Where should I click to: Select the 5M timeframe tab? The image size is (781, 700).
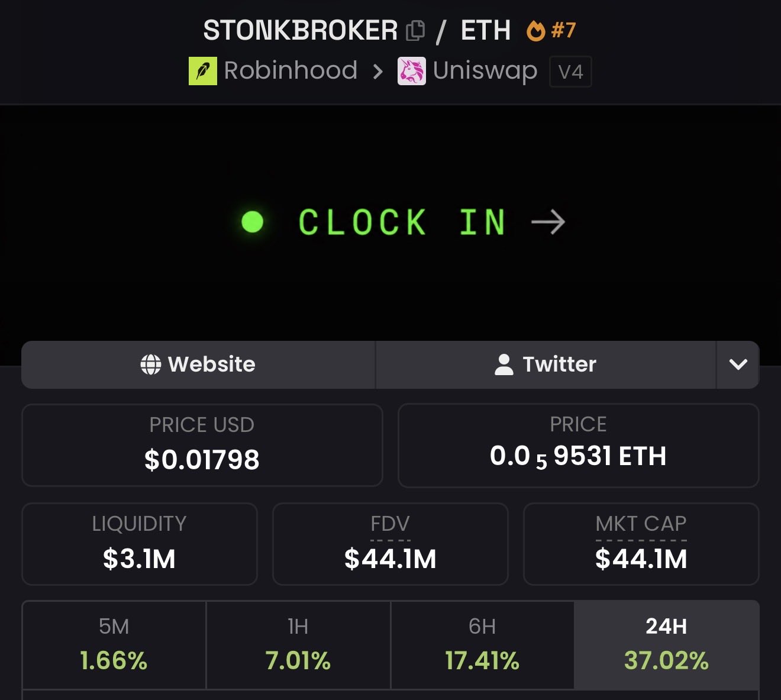click(x=114, y=645)
